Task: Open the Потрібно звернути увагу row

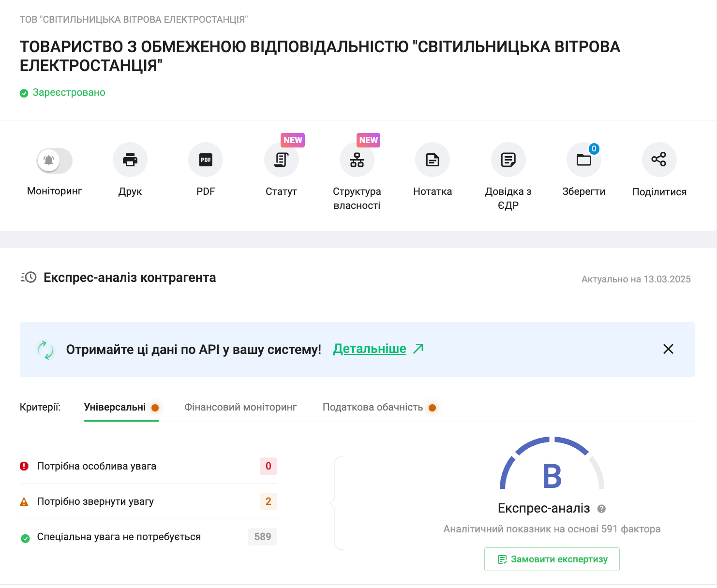Action: click(x=149, y=501)
